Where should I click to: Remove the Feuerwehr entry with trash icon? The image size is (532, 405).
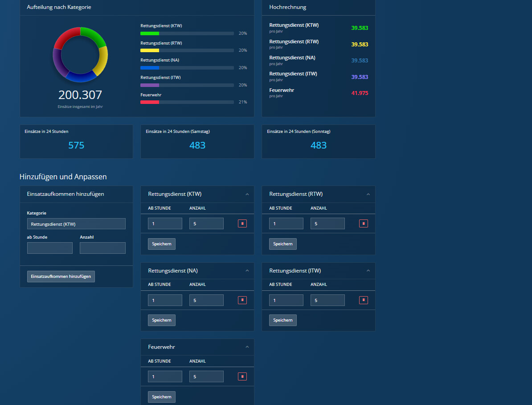pyautogui.click(x=242, y=376)
